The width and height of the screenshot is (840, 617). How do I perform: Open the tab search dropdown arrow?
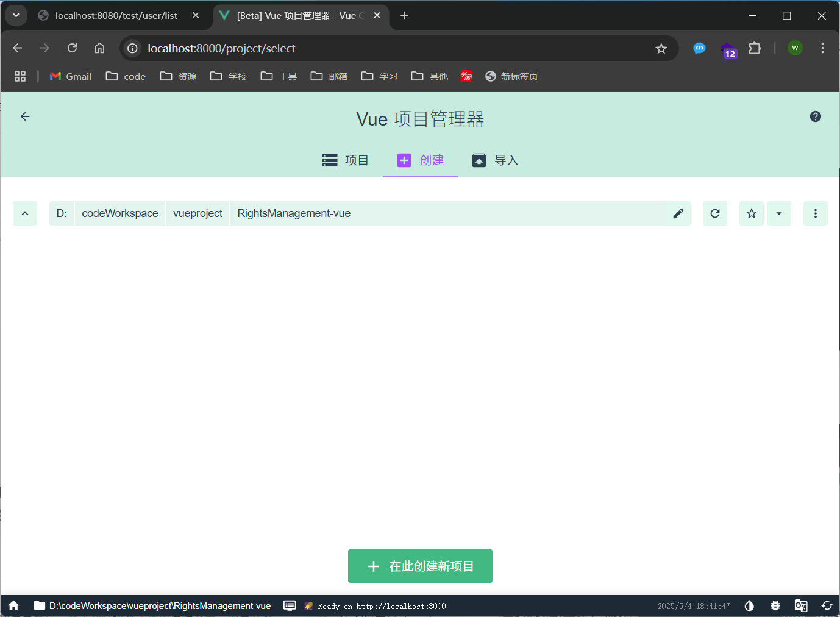coord(16,15)
